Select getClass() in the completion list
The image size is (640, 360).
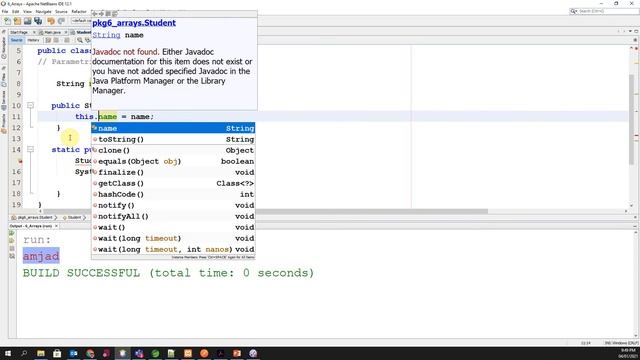pyautogui.click(x=173, y=183)
